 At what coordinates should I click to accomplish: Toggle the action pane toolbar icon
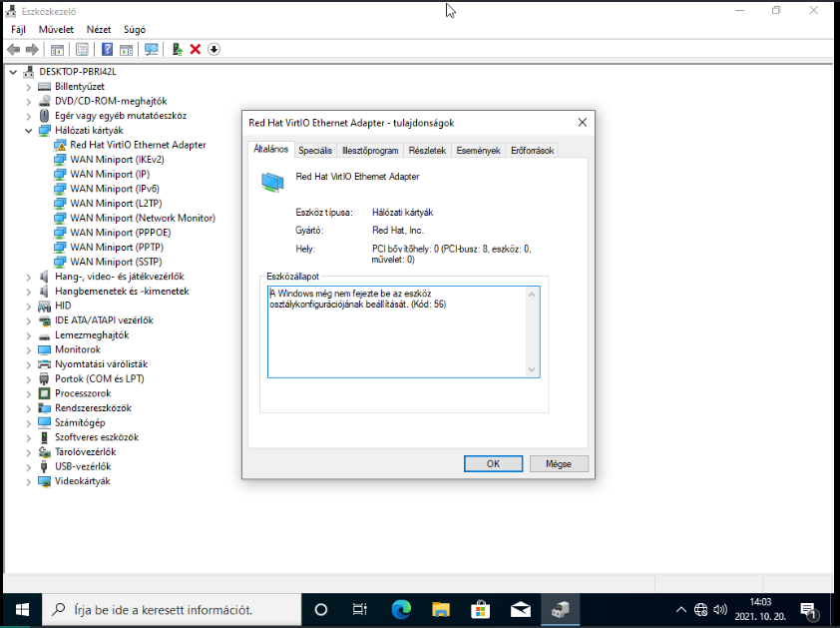(127, 49)
